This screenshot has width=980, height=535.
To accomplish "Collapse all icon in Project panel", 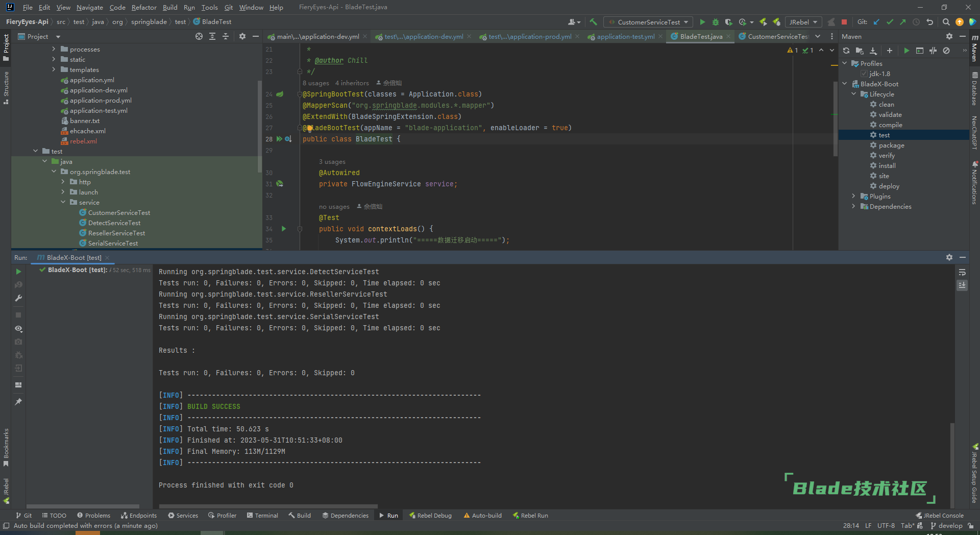I will point(226,36).
